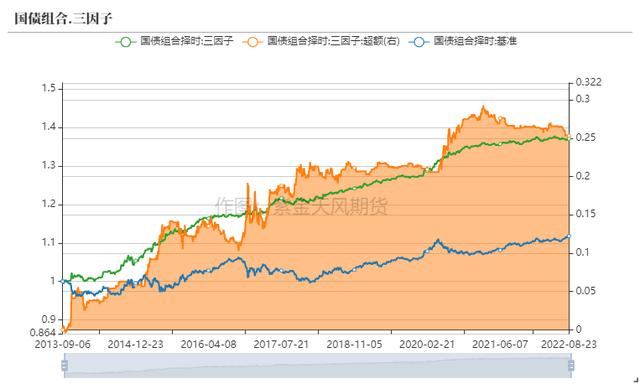Click x-axis label 2017-07-21

(281, 344)
